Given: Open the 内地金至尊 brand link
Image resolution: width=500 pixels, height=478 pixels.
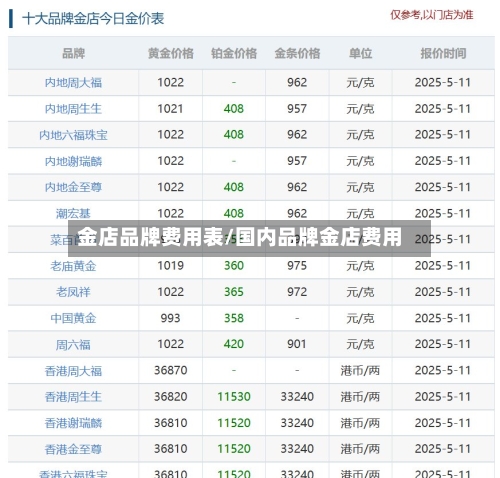Looking at the screenshot, I should coord(73,187).
